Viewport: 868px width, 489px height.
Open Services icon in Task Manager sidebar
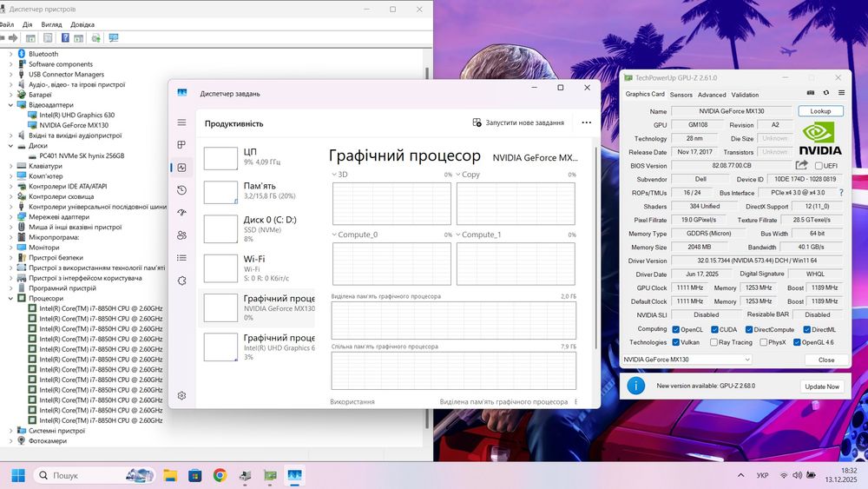181,281
